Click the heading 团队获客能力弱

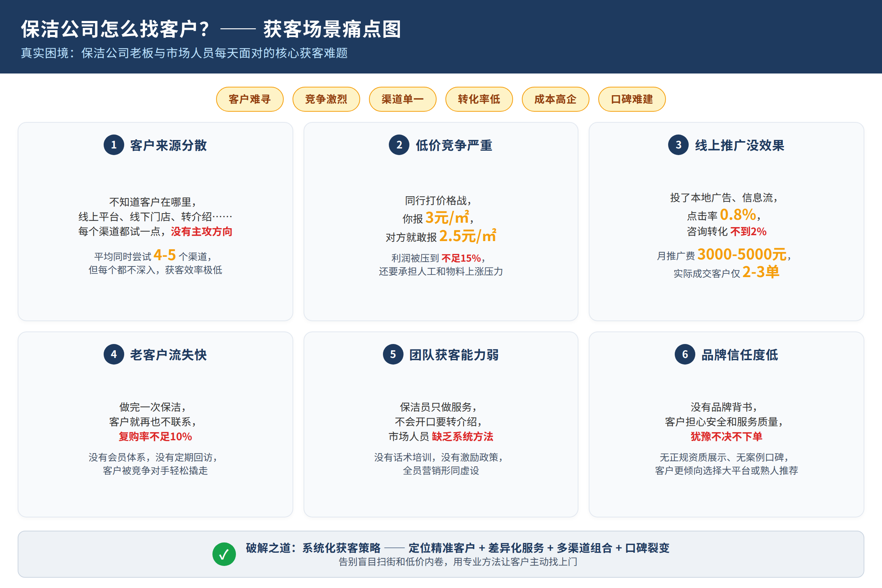point(454,355)
